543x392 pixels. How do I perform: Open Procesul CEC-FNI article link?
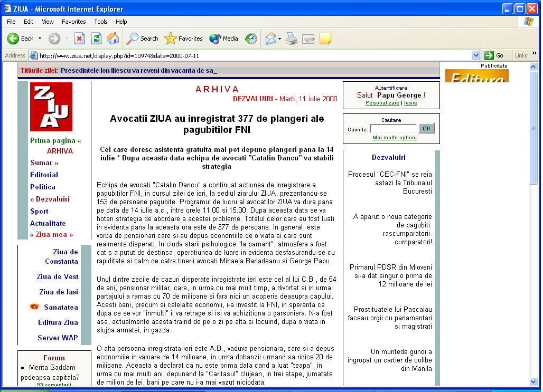390,183
